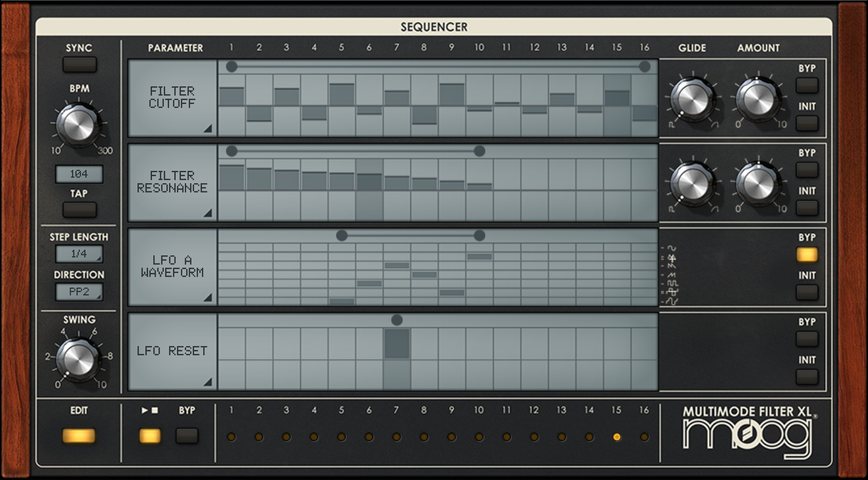This screenshot has height=480, width=868.
Task: Click step 13 indicator LED
Action: (562, 437)
